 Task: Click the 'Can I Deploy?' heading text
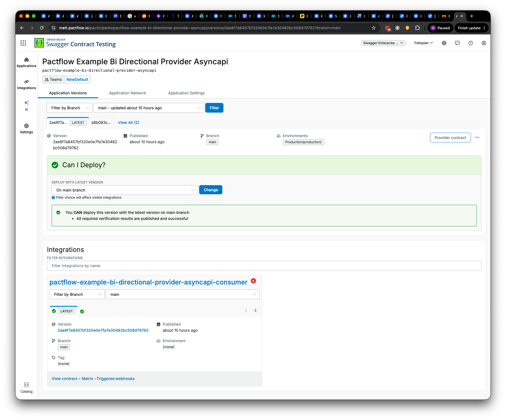coord(84,165)
